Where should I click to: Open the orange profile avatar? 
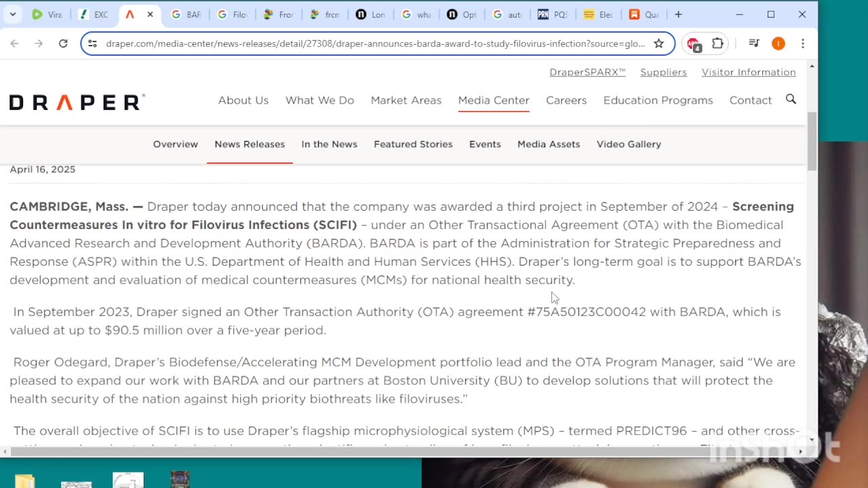pos(778,43)
